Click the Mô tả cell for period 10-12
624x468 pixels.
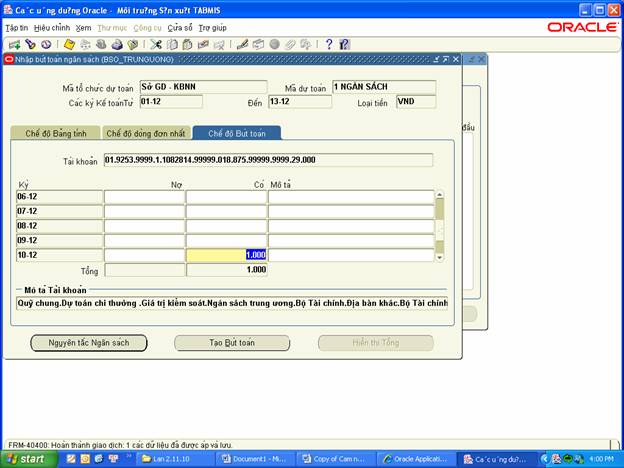(351, 255)
